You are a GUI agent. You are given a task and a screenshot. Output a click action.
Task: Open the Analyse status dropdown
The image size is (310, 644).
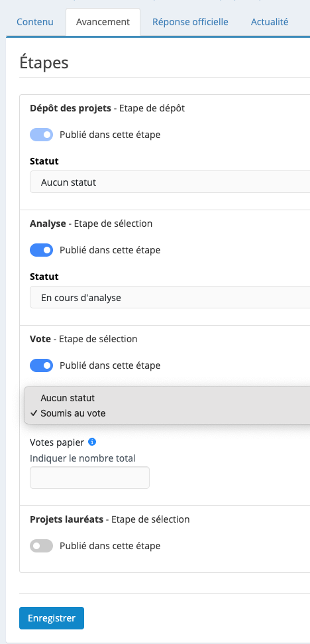click(170, 297)
